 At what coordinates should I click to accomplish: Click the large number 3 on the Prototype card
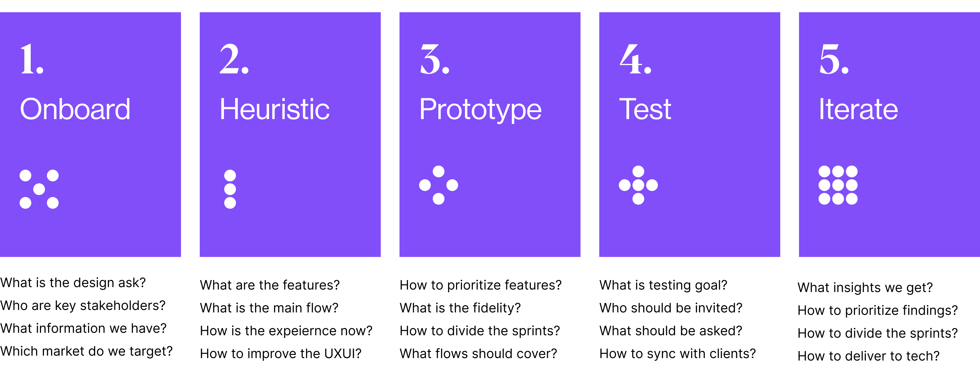435,59
